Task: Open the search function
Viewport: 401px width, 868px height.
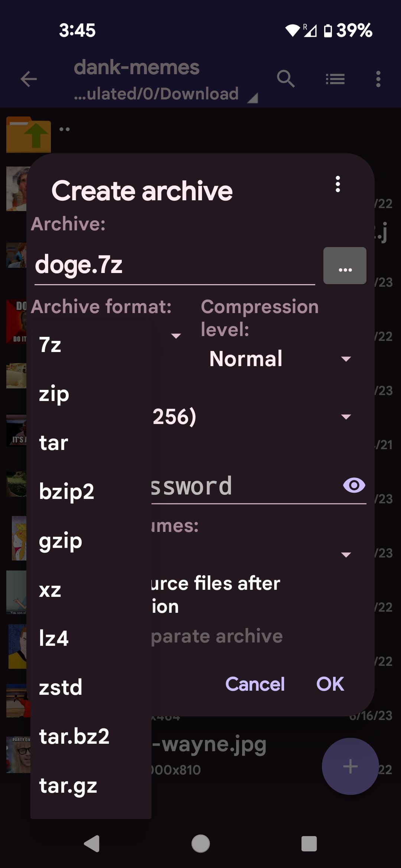Action: click(286, 79)
